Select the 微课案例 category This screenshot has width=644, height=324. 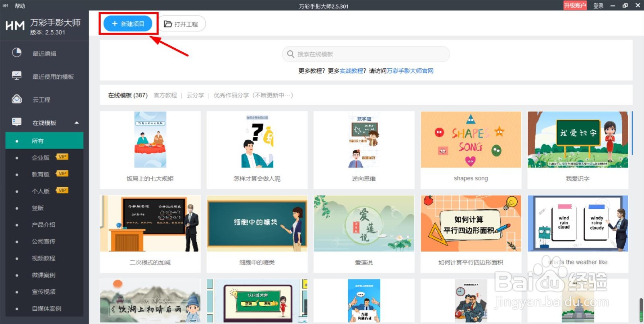[x=44, y=275]
